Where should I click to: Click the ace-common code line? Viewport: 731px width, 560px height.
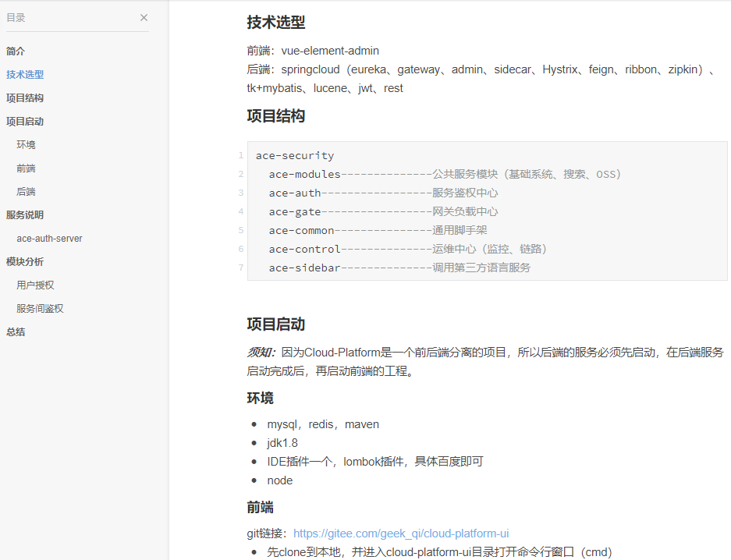(x=378, y=230)
